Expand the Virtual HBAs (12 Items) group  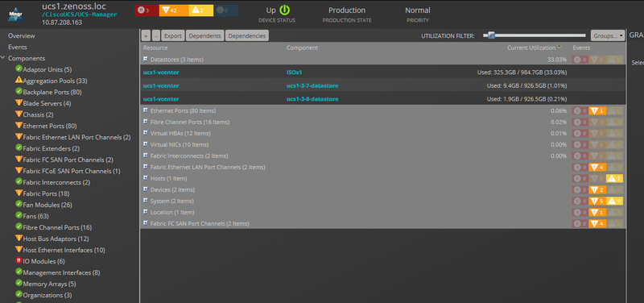[x=146, y=133]
